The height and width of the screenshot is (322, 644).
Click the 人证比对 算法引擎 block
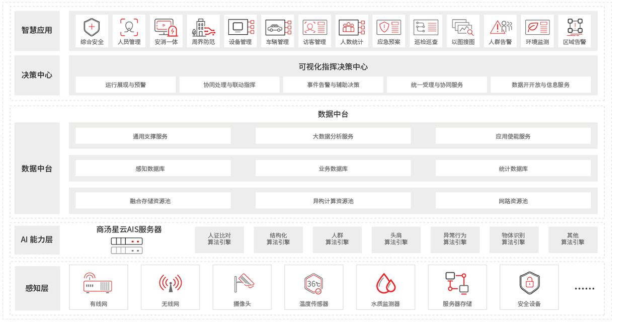point(219,239)
